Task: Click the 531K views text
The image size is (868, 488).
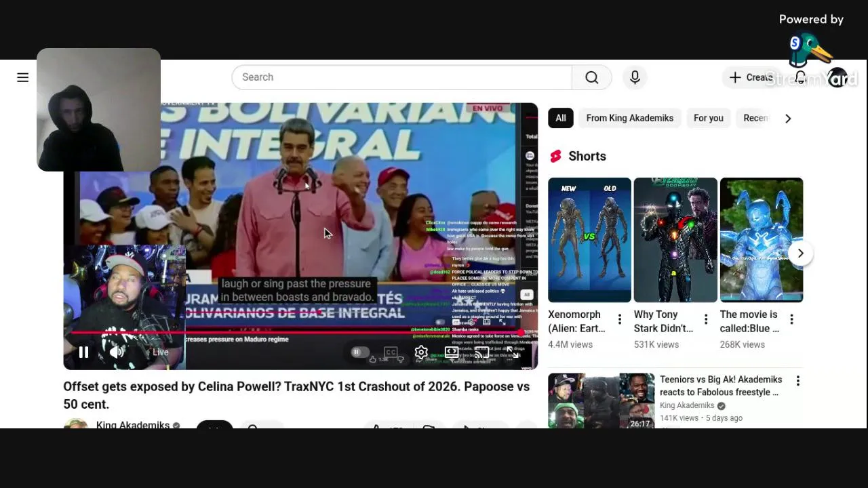Action: click(x=656, y=344)
